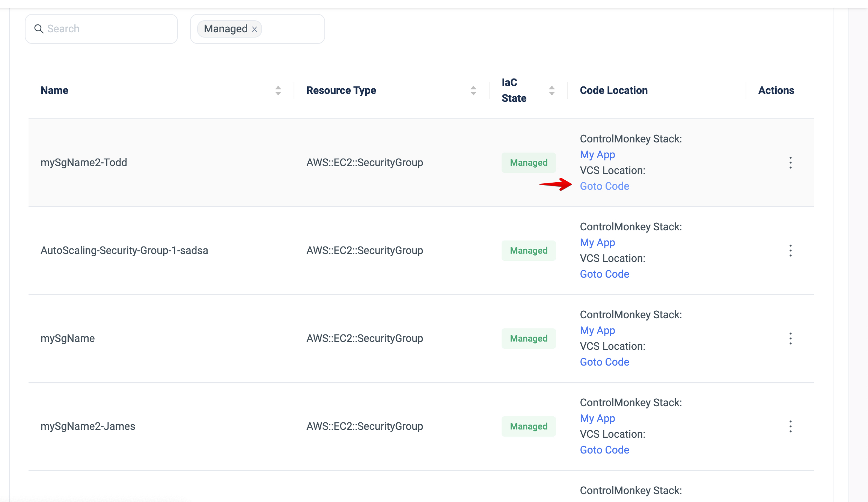Remove the Managed filter tag
Viewport: 868px width, 502px height.
coord(255,29)
